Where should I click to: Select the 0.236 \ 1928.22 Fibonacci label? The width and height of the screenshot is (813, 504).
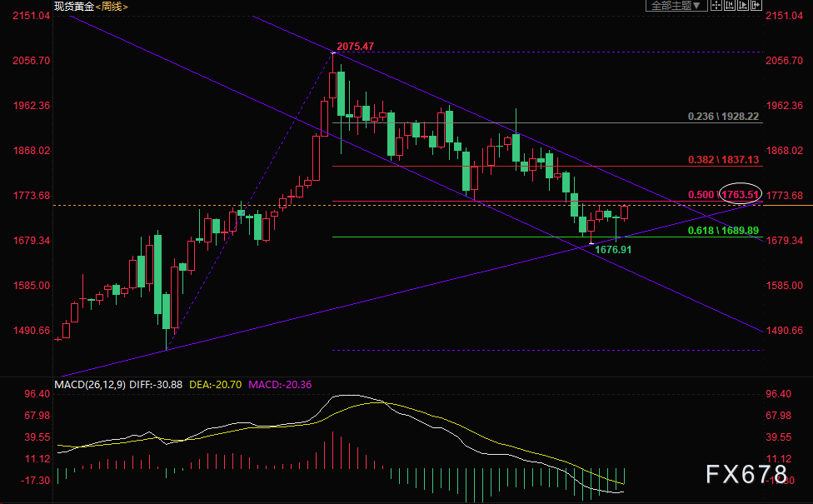(x=723, y=116)
